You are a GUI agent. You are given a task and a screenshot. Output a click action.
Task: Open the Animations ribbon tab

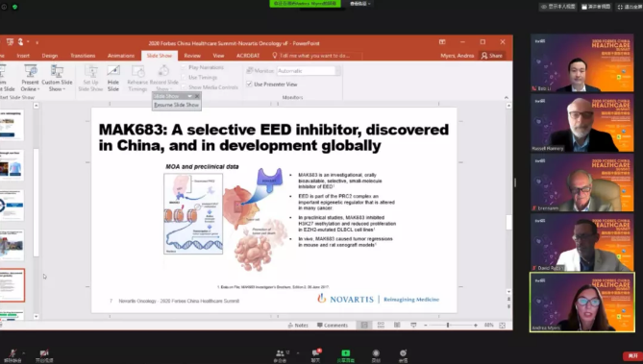tap(121, 56)
